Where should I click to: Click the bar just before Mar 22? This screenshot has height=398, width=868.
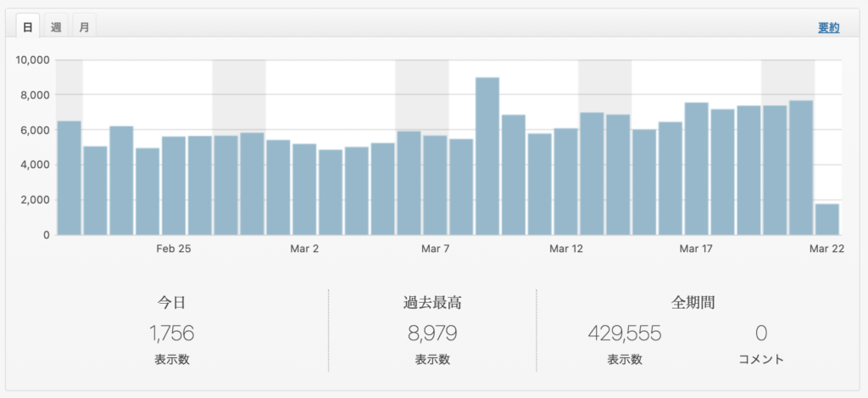801,167
